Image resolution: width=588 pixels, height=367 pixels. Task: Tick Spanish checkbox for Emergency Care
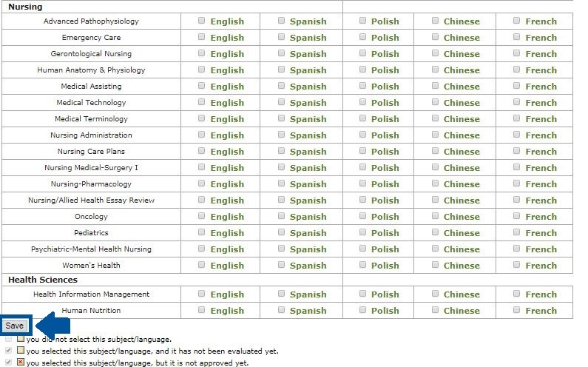(x=281, y=37)
